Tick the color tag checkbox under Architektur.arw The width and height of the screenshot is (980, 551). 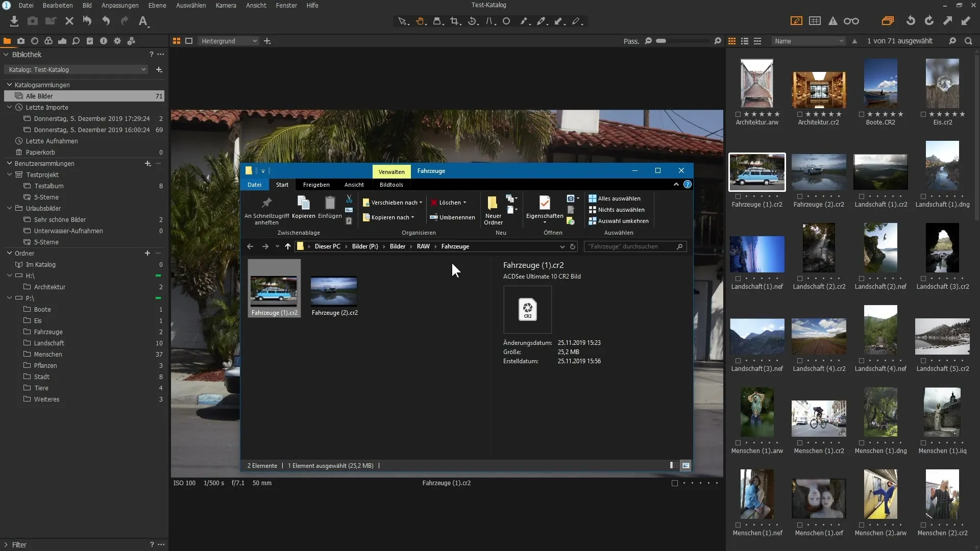738,114
